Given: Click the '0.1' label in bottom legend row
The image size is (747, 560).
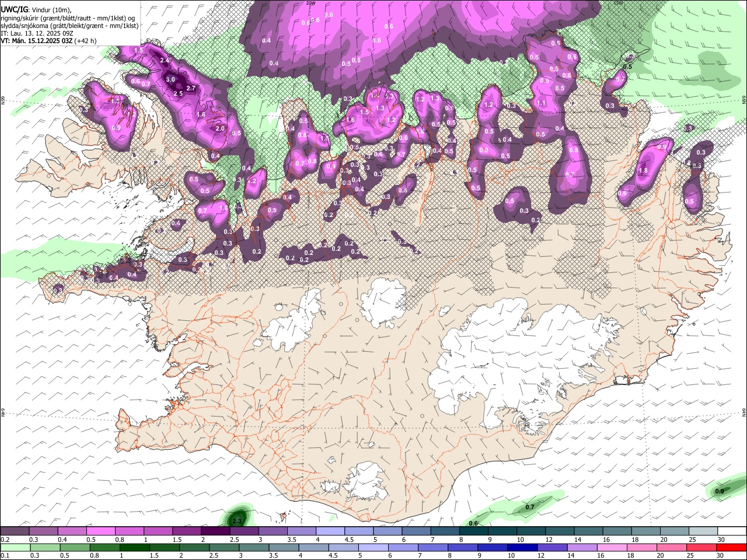Looking at the screenshot, I should click(x=5, y=555).
